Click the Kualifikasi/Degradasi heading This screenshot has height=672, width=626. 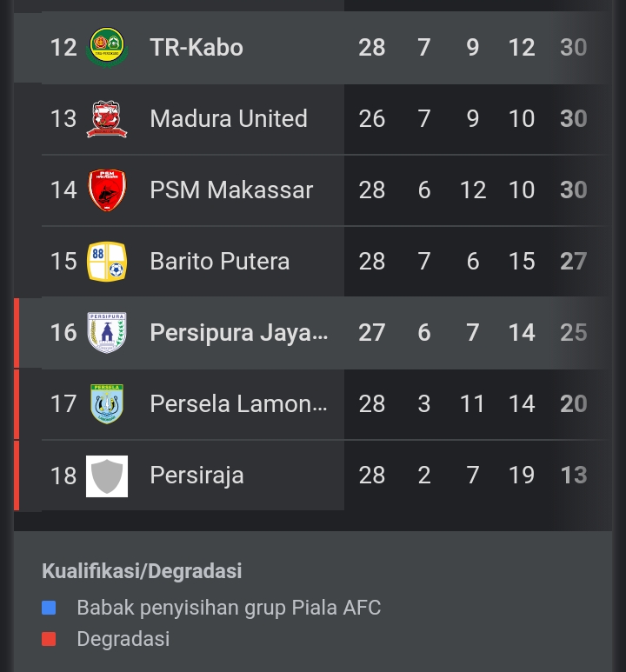(142, 571)
